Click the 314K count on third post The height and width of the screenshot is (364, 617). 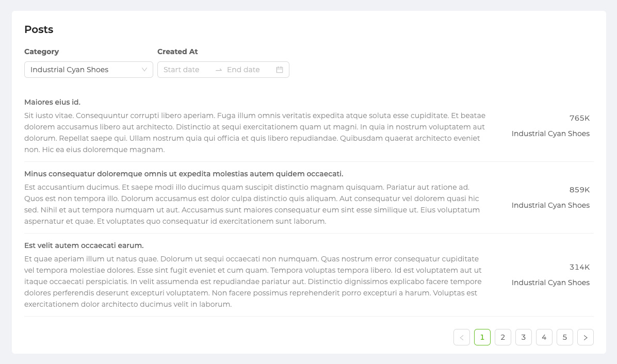tap(579, 267)
